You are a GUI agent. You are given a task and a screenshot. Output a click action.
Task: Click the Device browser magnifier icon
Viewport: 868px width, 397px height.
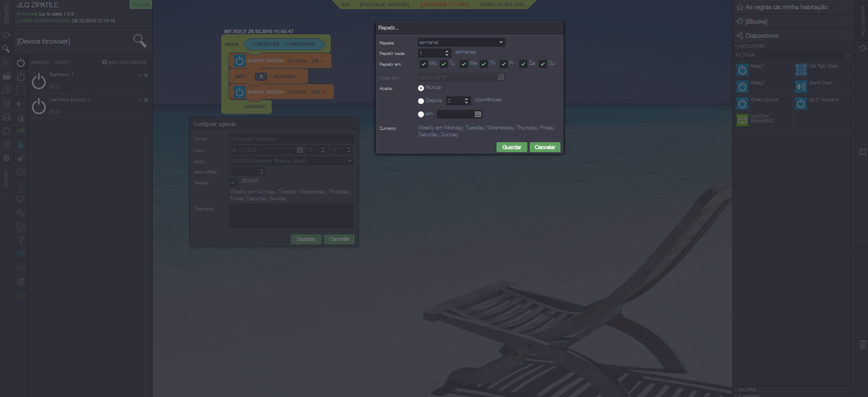click(x=139, y=41)
